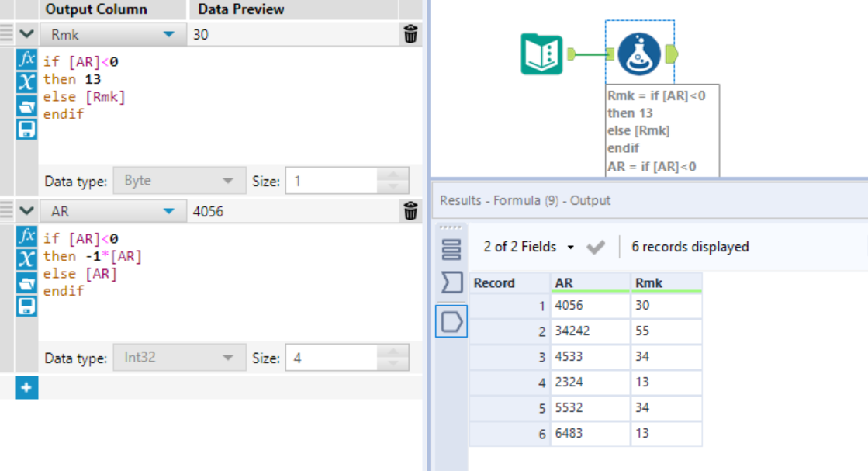Delete the Rmk output column via trash icon
The image size is (868, 471).
(x=410, y=34)
